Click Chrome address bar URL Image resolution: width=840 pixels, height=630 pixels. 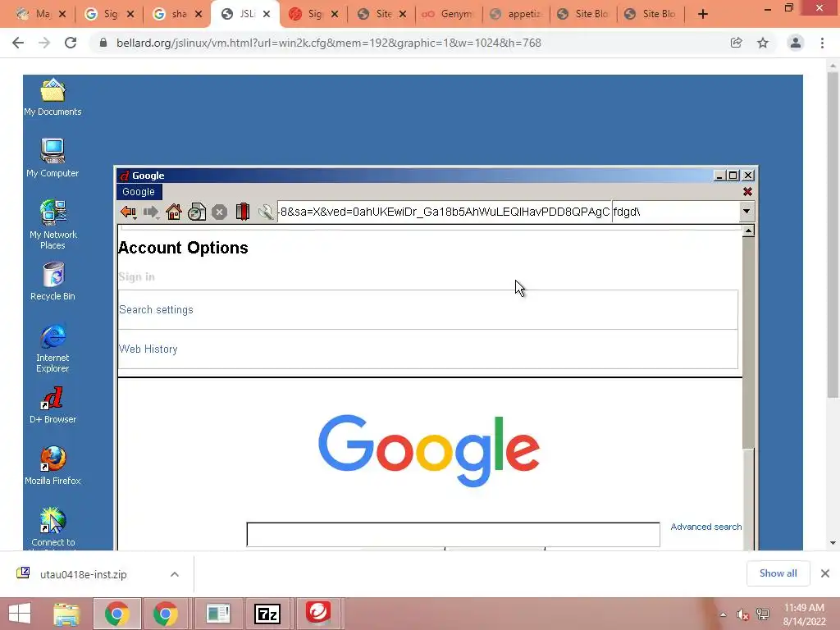coord(329,43)
